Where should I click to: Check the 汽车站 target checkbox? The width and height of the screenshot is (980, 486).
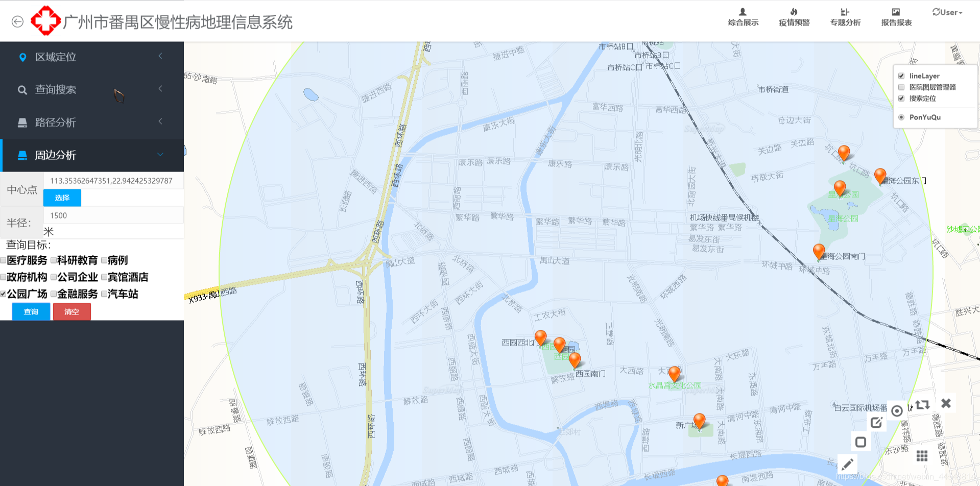click(x=104, y=294)
